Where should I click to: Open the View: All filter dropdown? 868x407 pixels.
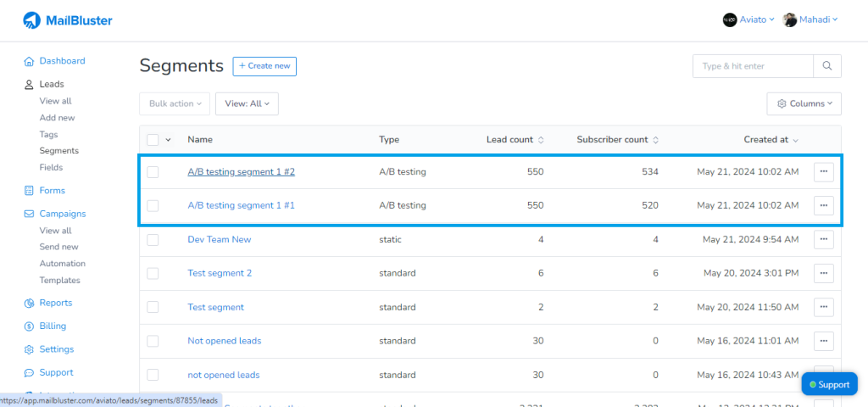(x=247, y=103)
